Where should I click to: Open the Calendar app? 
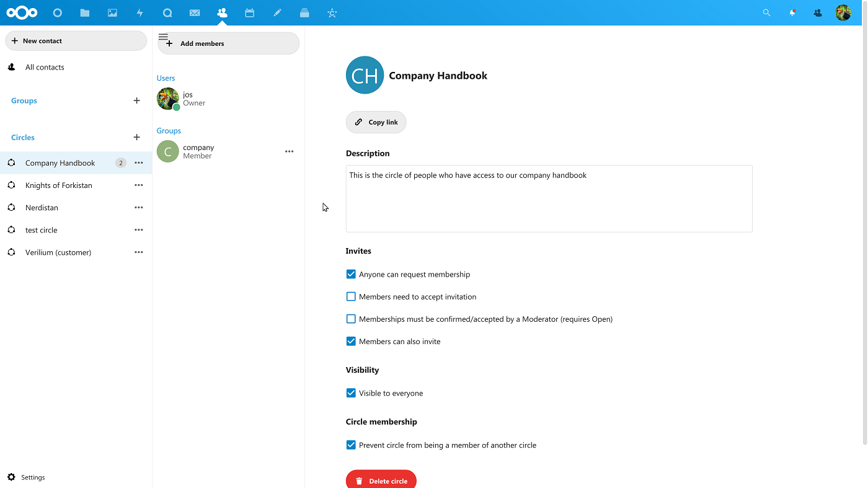pos(249,12)
